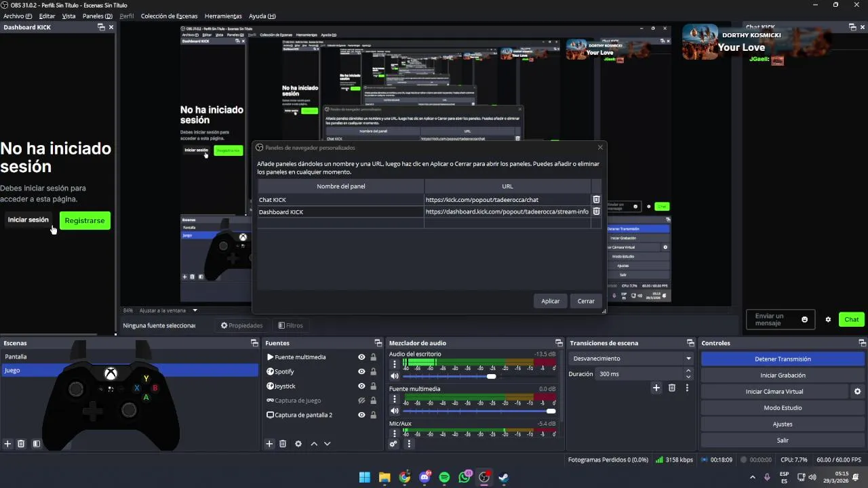Add a new scene with plus icon

coord(8,444)
